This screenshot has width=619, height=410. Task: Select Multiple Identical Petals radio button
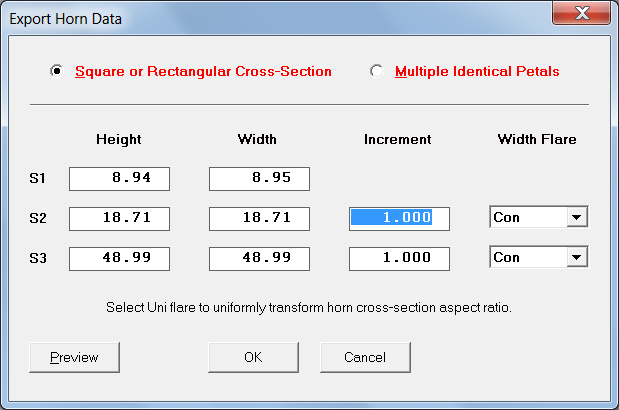[x=377, y=71]
